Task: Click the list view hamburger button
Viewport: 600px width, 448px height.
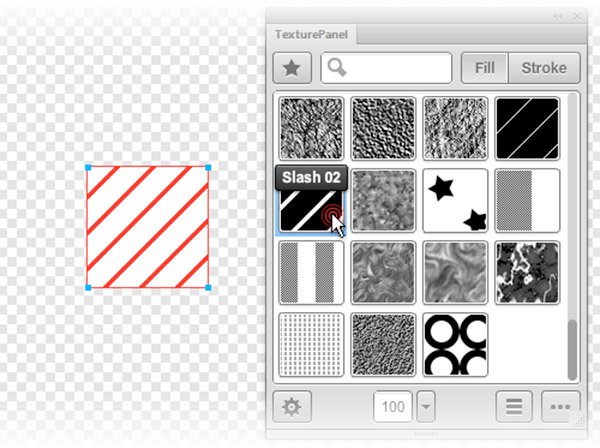Action: click(x=514, y=406)
